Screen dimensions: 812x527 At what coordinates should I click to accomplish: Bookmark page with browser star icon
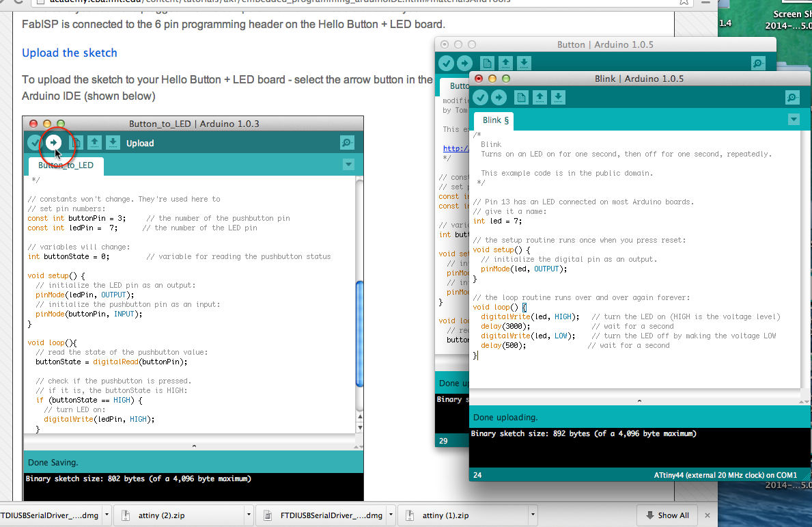click(x=684, y=2)
